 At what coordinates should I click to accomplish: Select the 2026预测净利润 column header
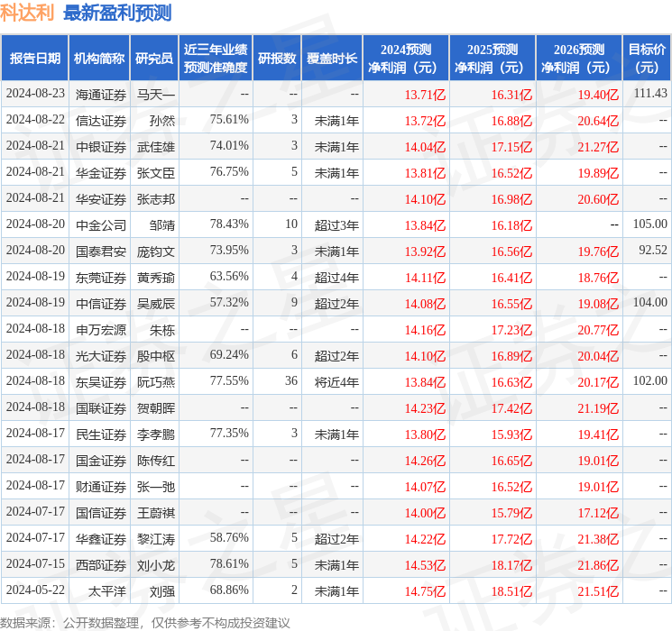[x=578, y=59]
